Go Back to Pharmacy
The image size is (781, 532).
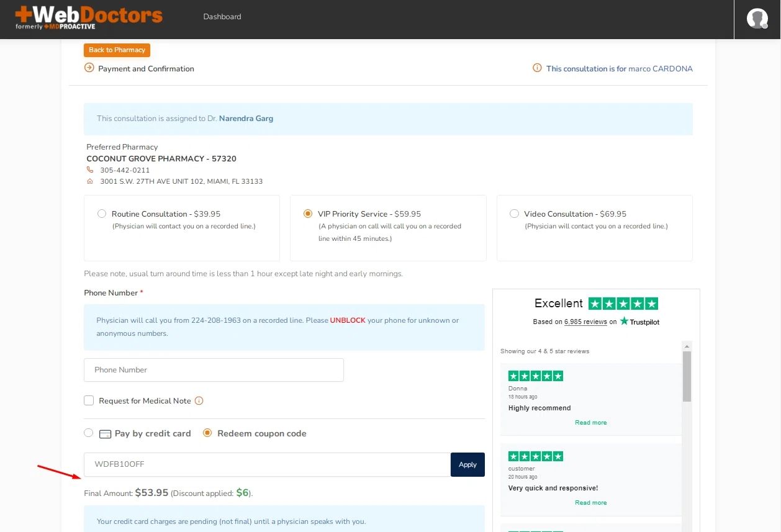[x=117, y=50]
